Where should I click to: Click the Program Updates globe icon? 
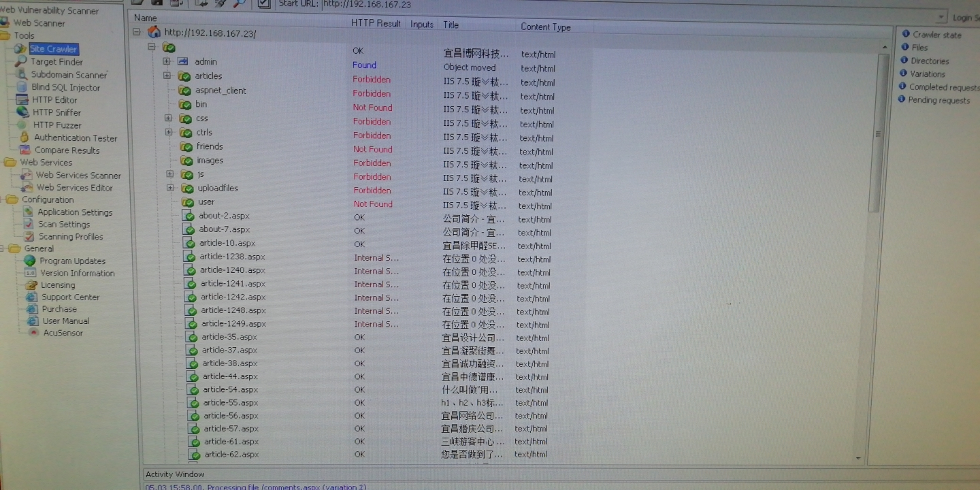[30, 261]
